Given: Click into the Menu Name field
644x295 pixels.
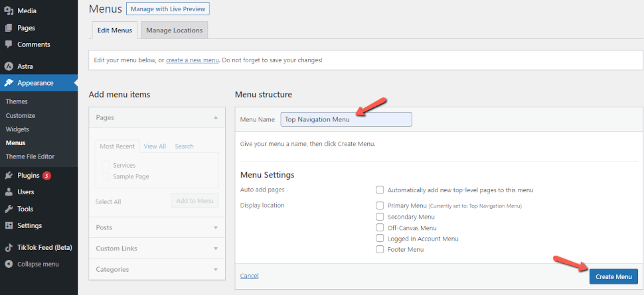Looking at the screenshot, I should click(x=346, y=119).
